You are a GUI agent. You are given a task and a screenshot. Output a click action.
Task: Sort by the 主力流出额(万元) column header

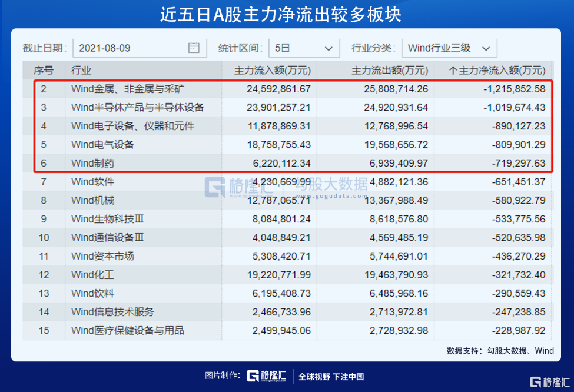389,71
